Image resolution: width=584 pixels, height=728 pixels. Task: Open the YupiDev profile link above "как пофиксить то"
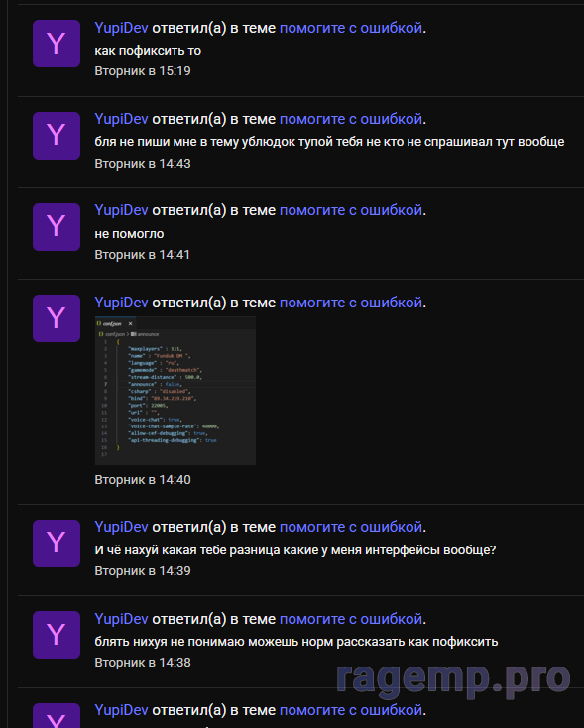pyautogui.click(x=121, y=28)
